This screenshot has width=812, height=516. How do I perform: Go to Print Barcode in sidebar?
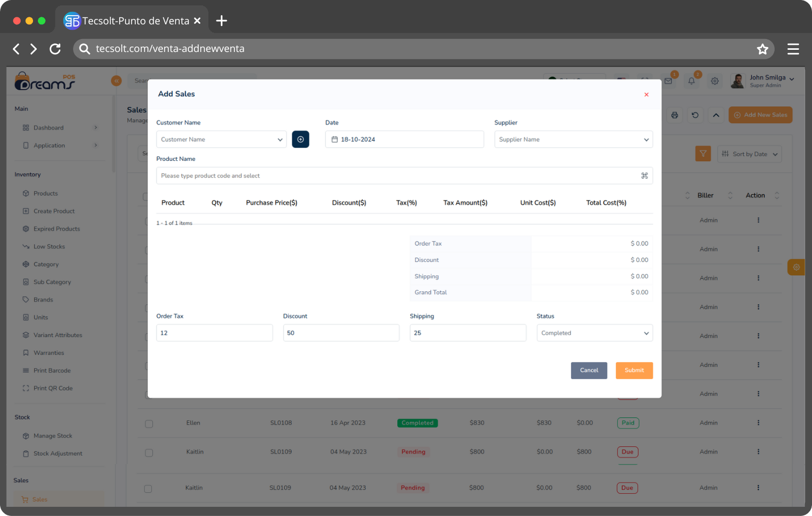[x=52, y=370]
